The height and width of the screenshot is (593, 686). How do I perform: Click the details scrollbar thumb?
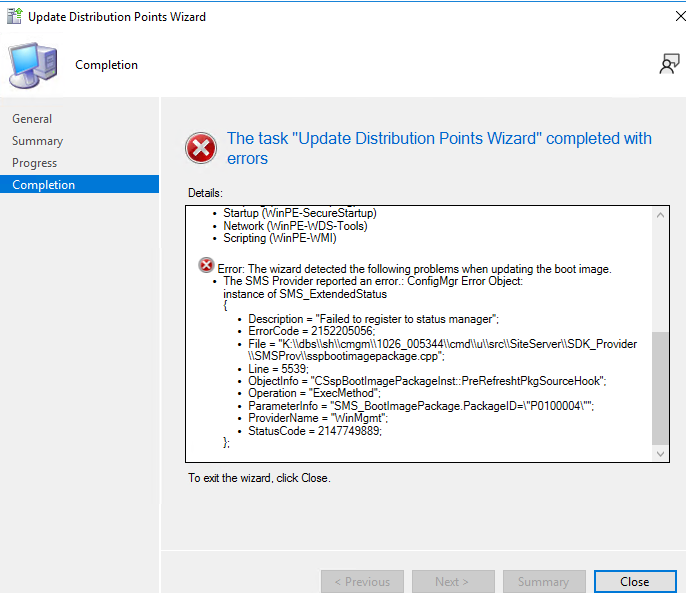(660, 388)
